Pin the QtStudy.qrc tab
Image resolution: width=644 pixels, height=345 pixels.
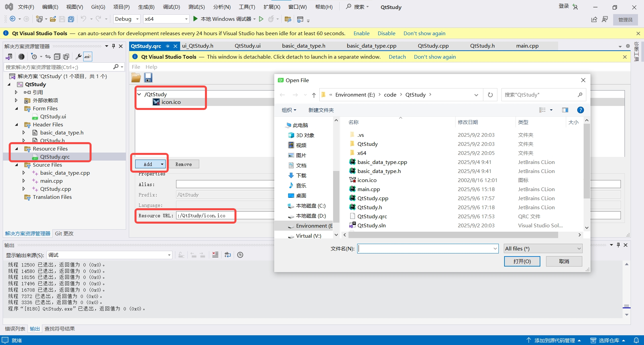[167, 46]
